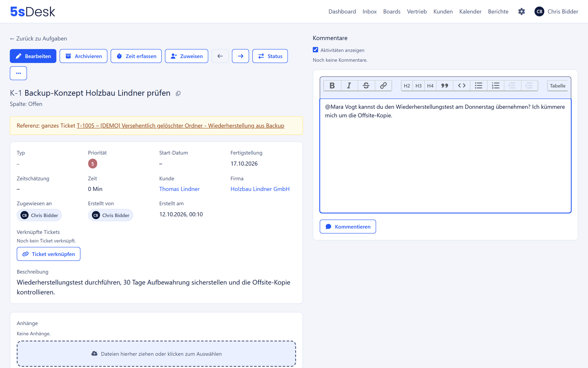Toggle bold formatting in comment editor

pos(332,85)
